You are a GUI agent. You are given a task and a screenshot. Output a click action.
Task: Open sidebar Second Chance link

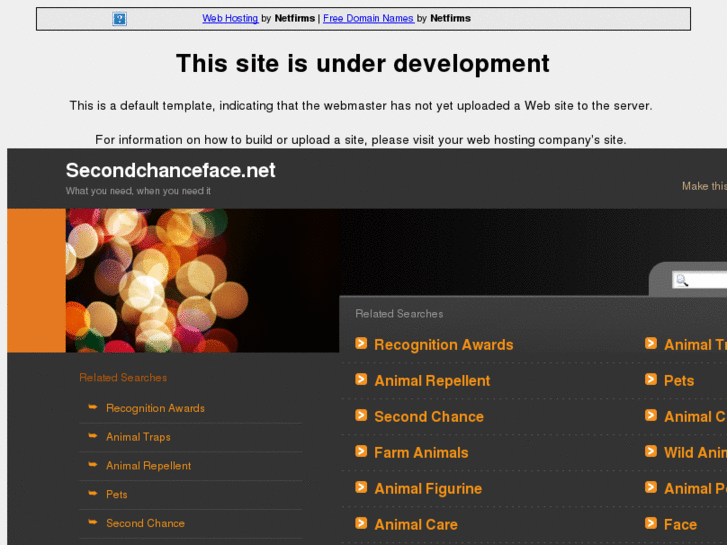click(x=145, y=523)
